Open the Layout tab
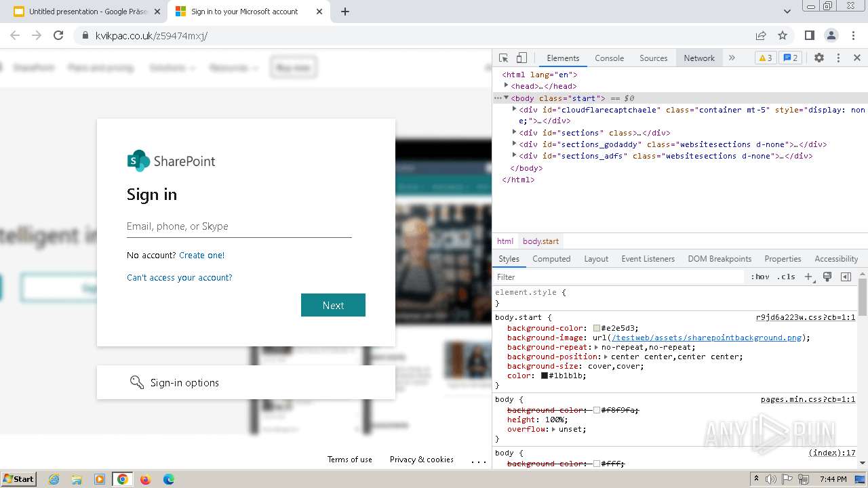Image resolution: width=868 pixels, height=488 pixels. click(x=596, y=259)
